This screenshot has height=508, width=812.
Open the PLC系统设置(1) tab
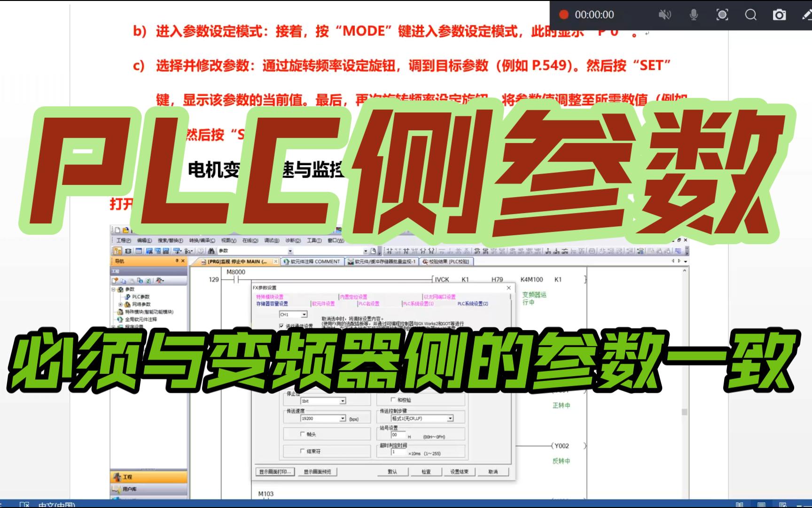(418, 304)
